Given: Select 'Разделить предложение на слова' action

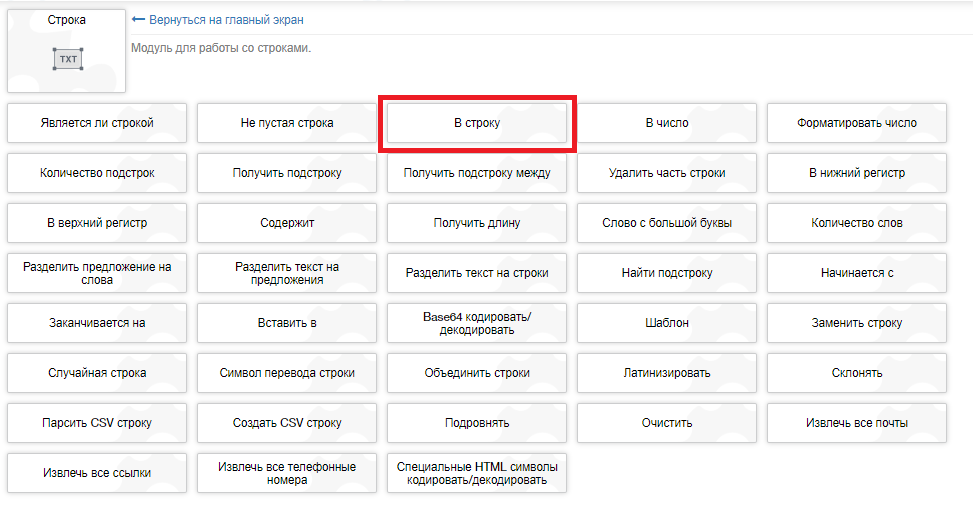Looking at the screenshot, I should pos(97,273).
